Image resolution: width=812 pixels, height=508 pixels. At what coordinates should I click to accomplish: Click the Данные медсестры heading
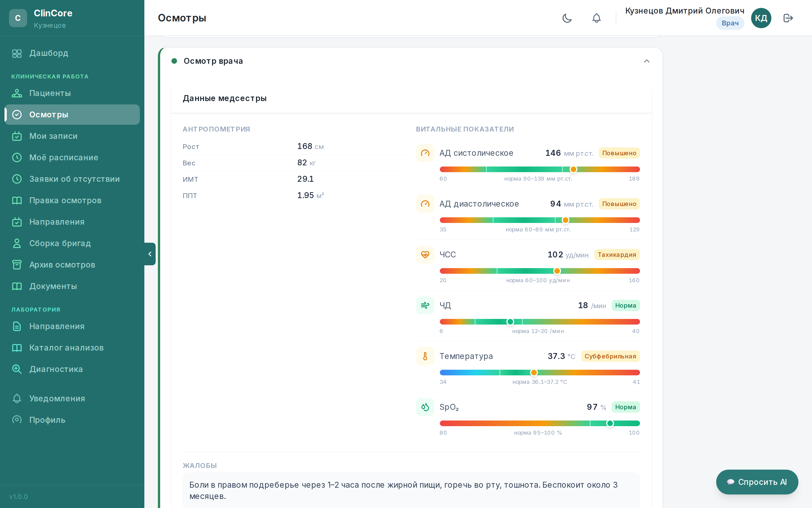click(224, 98)
